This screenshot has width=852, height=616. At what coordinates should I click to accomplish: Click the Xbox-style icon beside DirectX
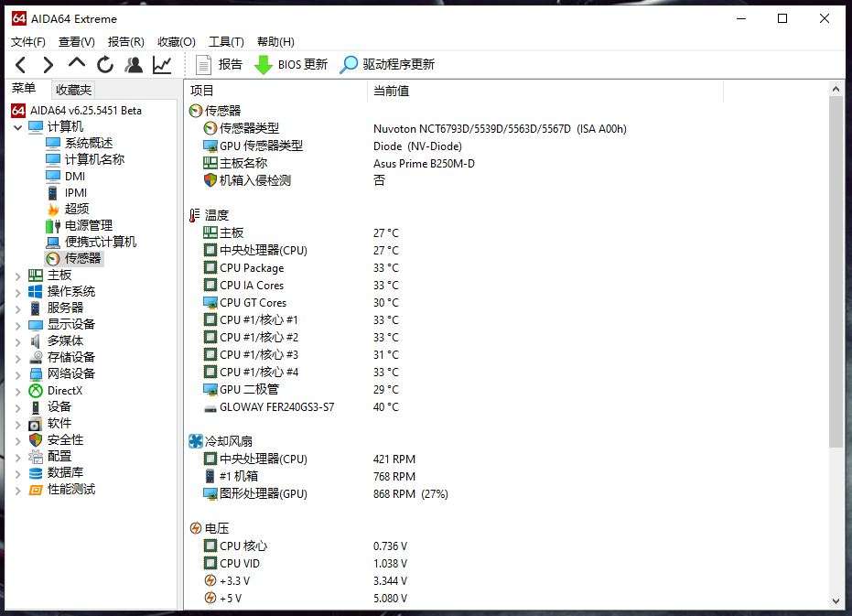click(x=36, y=391)
